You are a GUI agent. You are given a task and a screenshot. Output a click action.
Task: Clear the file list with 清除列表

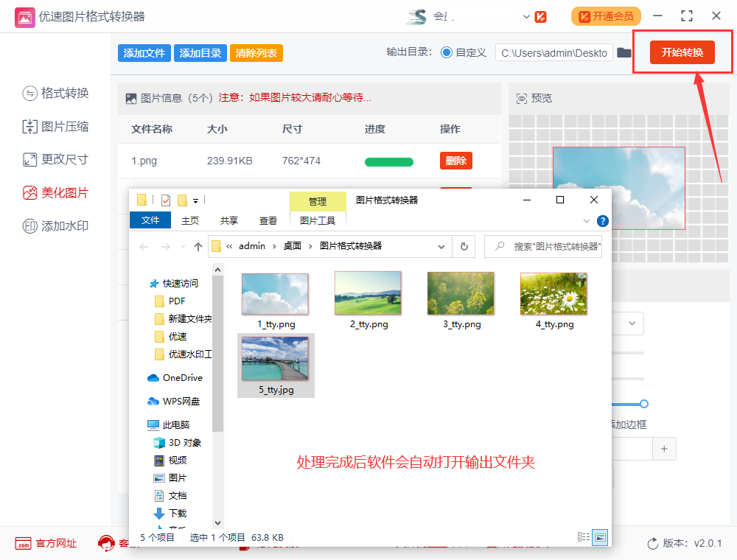pos(256,52)
